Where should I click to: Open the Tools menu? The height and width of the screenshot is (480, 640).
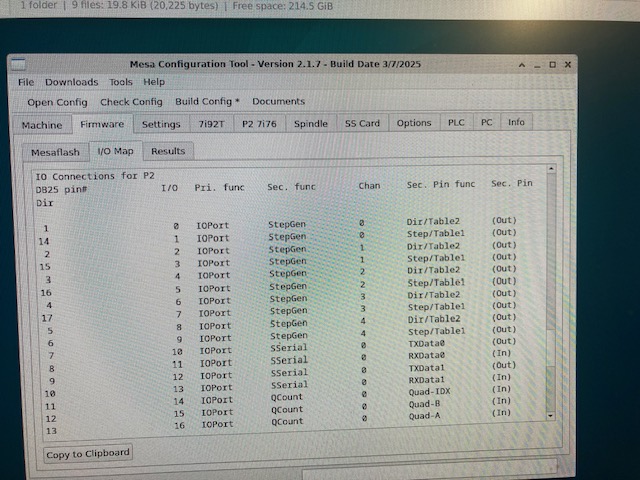tap(120, 82)
